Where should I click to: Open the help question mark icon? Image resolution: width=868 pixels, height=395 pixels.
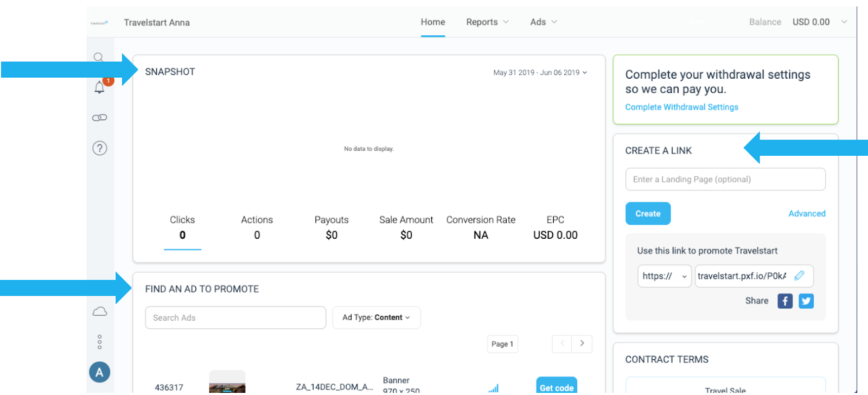[x=100, y=148]
